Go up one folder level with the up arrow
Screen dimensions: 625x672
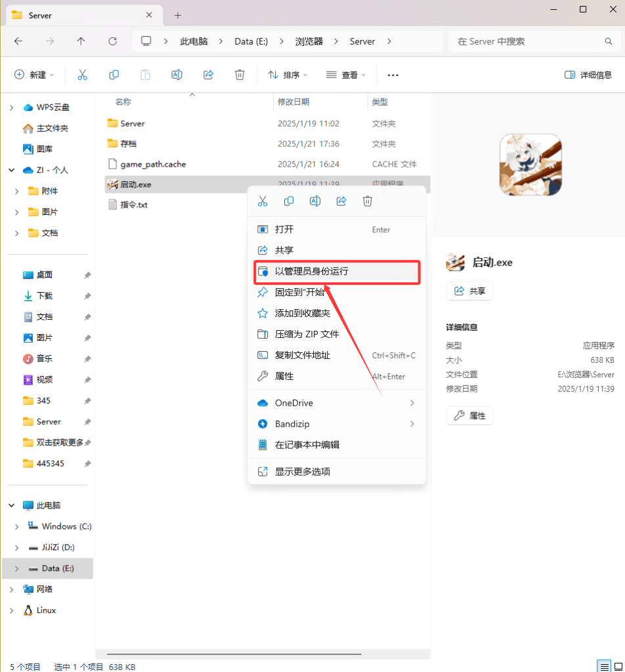[x=81, y=41]
